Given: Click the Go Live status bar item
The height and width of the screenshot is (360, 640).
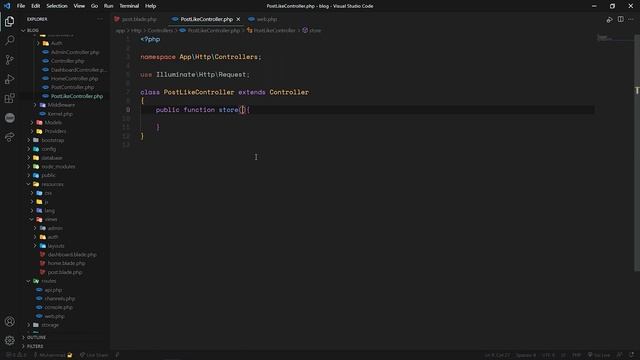Looking at the screenshot, I should tap(599, 355).
